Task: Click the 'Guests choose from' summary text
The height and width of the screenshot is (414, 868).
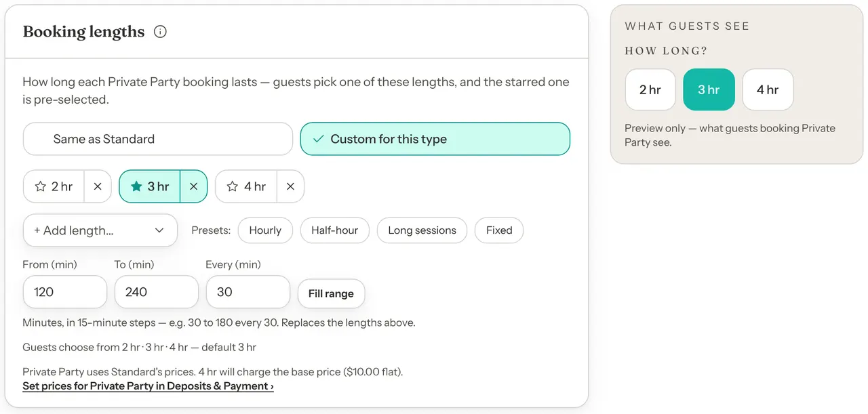Action: click(x=139, y=348)
